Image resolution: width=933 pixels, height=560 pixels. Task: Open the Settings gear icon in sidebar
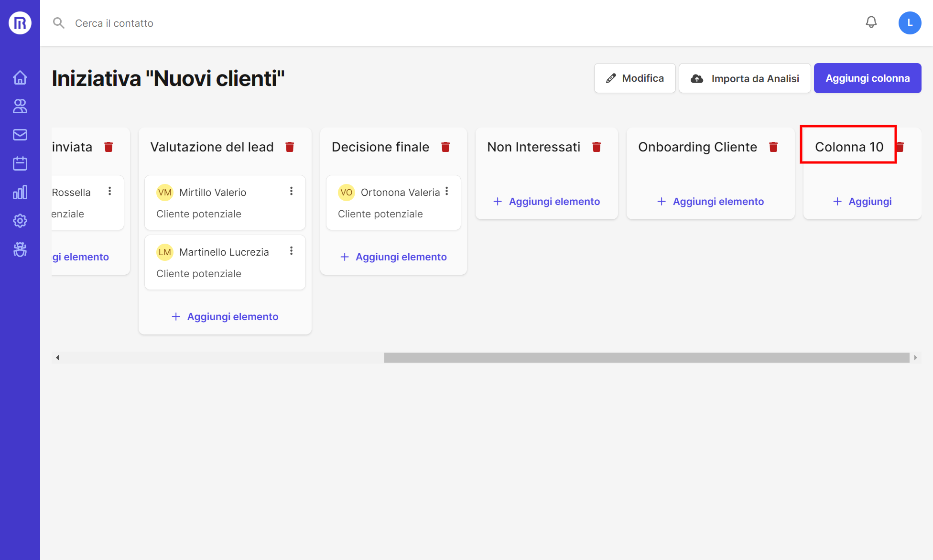tap(20, 221)
